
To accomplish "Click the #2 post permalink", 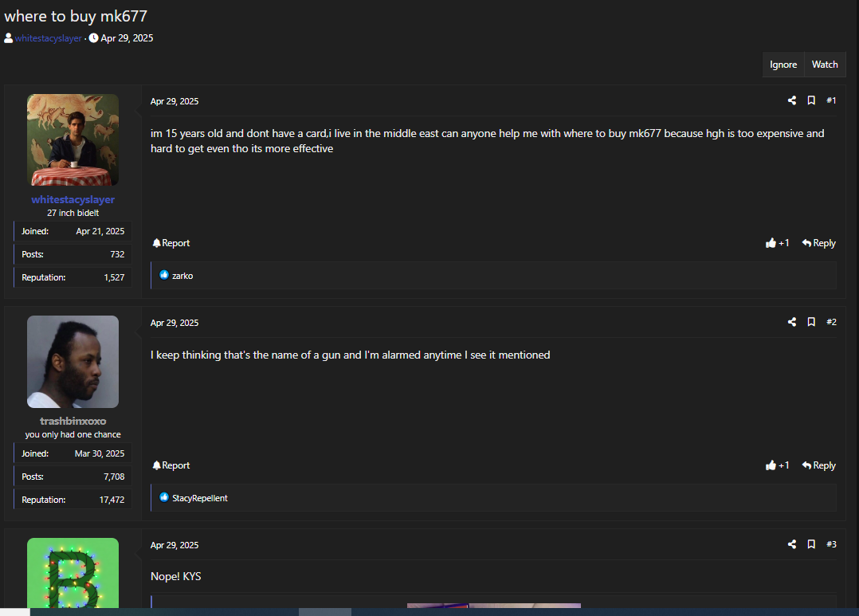I will pyautogui.click(x=831, y=322).
